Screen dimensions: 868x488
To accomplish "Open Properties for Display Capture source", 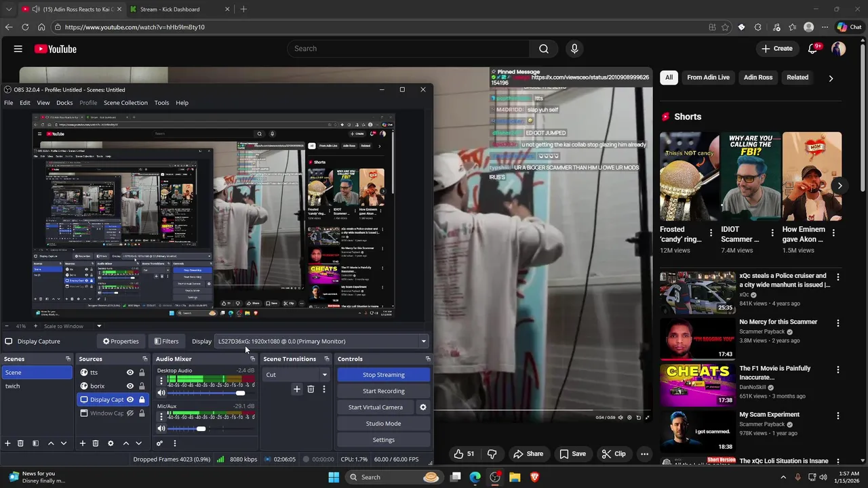I will tap(121, 341).
